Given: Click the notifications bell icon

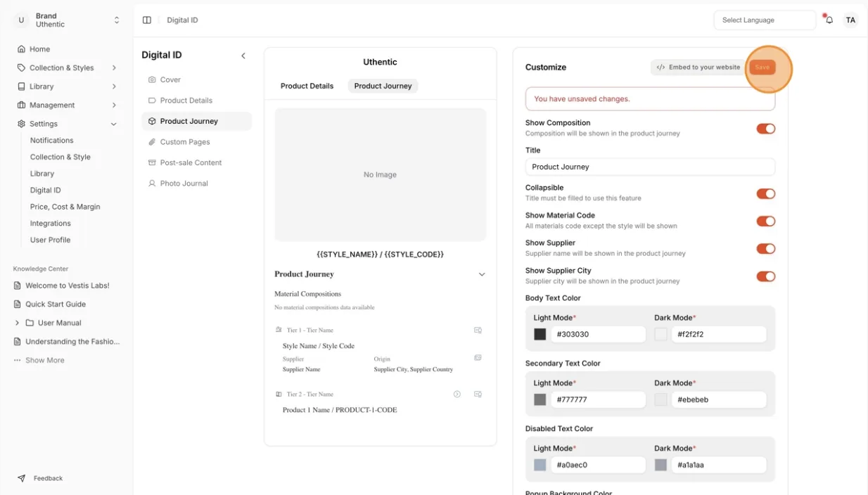Looking at the screenshot, I should tap(829, 20).
